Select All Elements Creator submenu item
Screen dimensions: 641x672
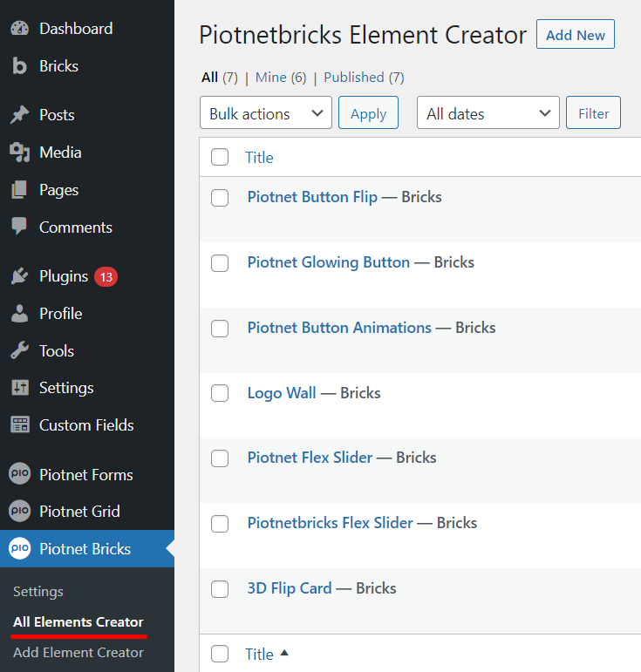[78, 621]
